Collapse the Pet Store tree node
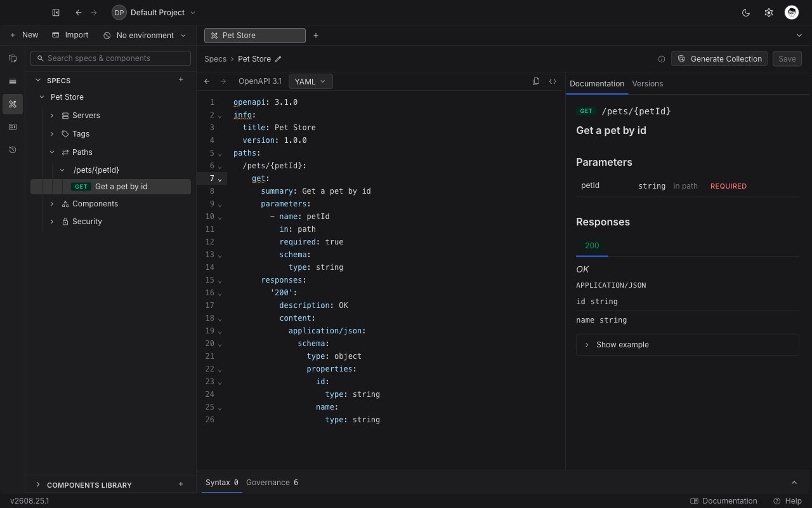The width and height of the screenshot is (812, 508). coord(42,97)
